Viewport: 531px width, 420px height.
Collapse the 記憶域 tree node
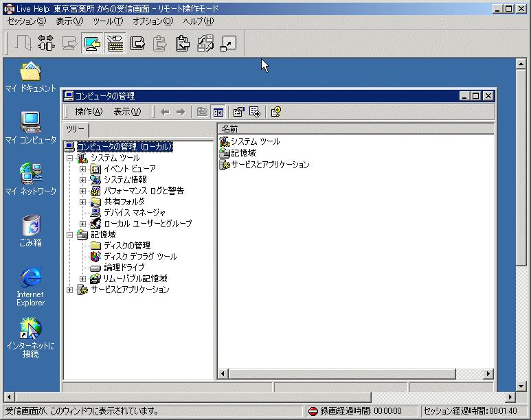click(70, 235)
